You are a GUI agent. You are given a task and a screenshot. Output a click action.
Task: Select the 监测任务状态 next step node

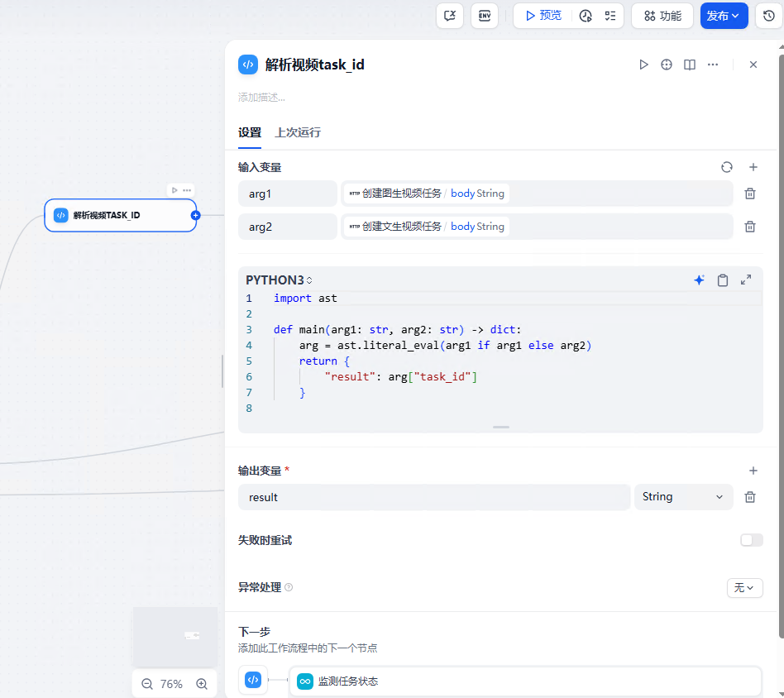click(x=525, y=681)
